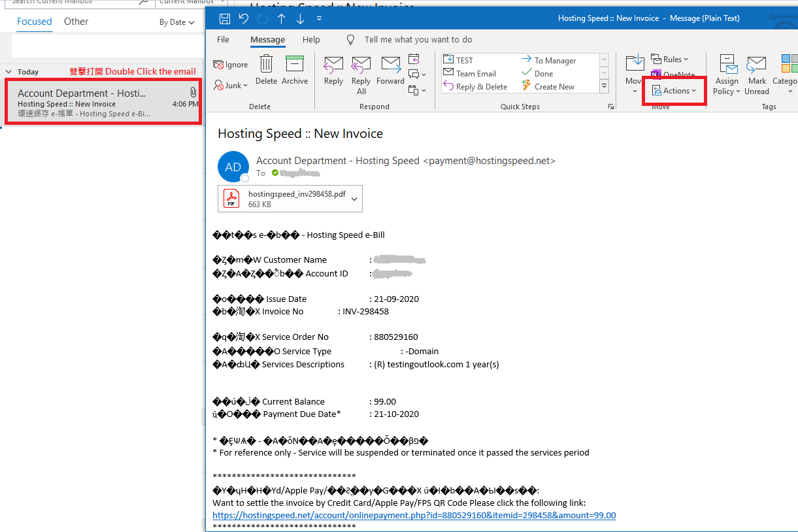Open the PDF attachment's dropdown arrow
The image size is (798, 532).
point(355,199)
